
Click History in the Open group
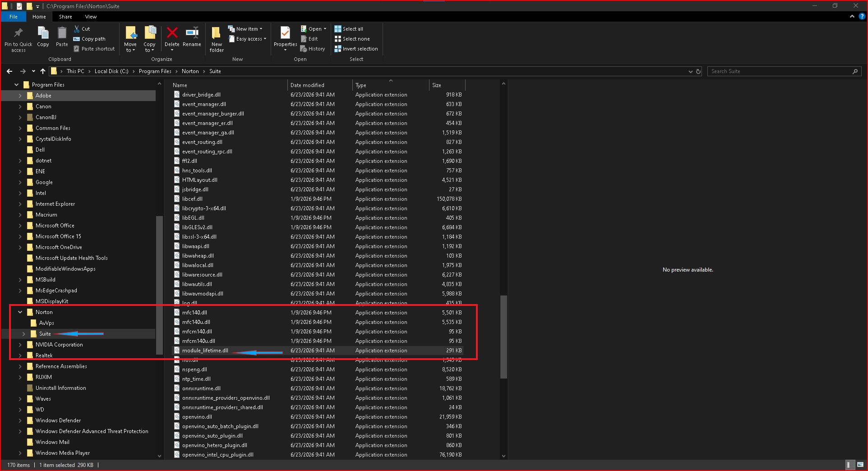(313, 49)
